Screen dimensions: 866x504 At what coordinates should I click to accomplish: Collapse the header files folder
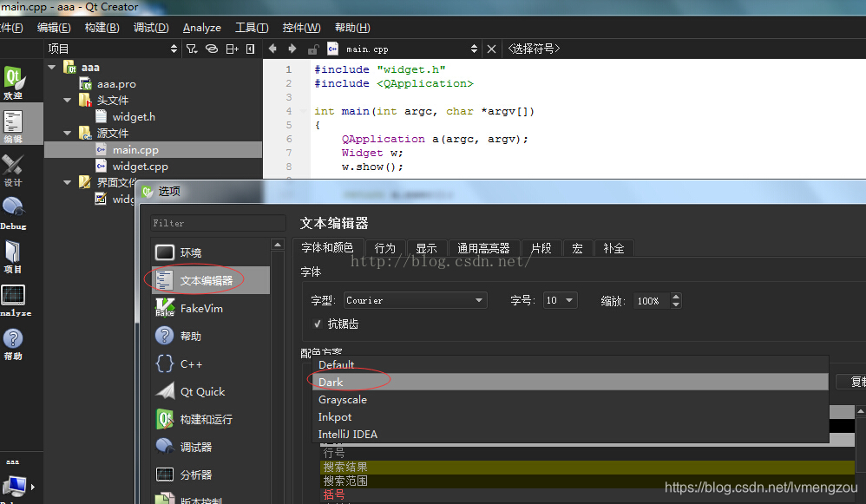click(x=68, y=101)
